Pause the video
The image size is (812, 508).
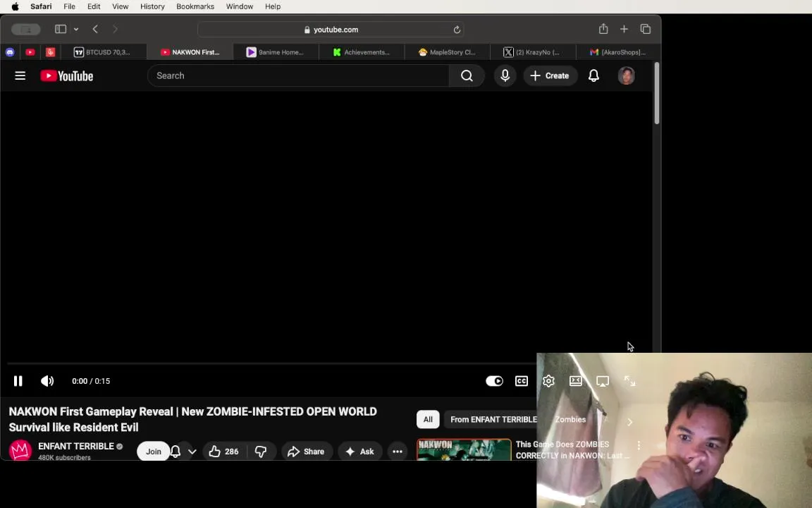[x=18, y=381]
